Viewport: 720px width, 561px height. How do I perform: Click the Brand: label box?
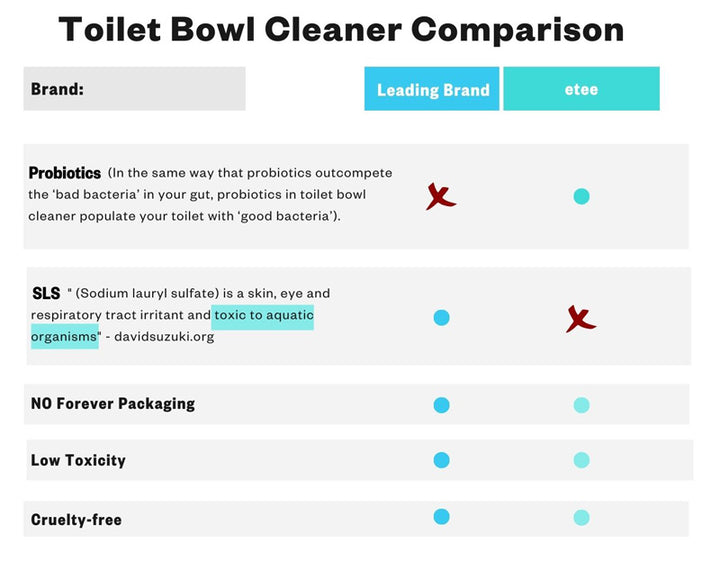(134, 89)
